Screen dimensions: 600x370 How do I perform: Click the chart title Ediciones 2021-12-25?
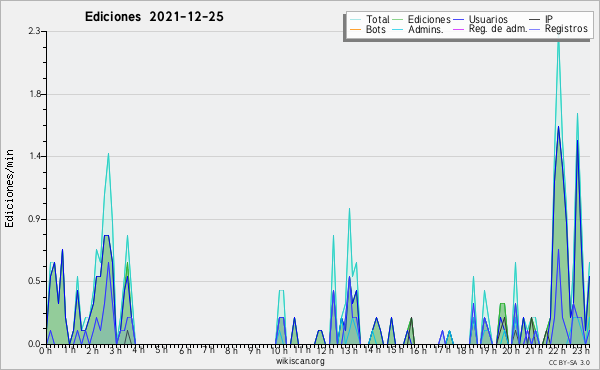click(x=154, y=17)
